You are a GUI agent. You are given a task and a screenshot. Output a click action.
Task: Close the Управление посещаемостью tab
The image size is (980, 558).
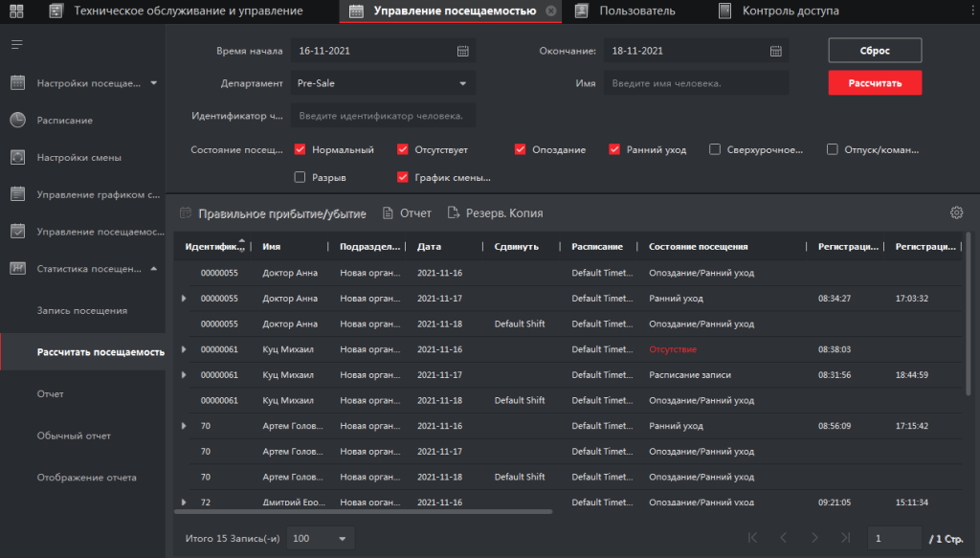550,11
